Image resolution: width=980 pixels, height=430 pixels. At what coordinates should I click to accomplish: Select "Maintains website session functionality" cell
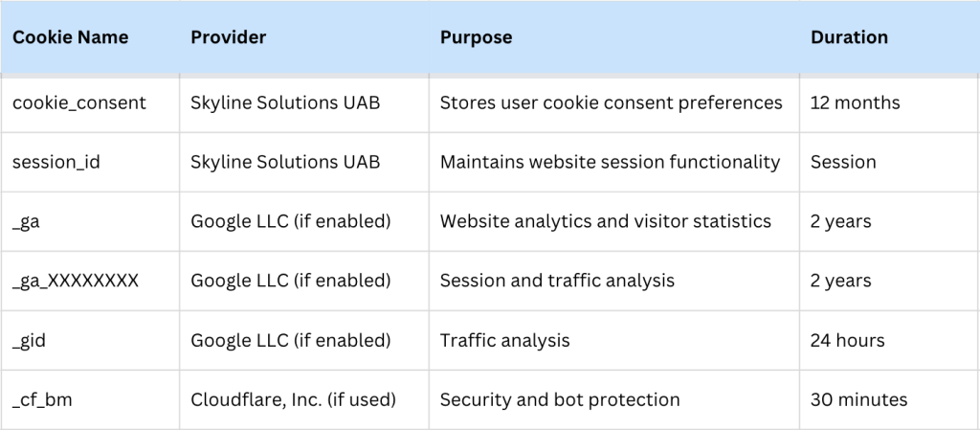(x=610, y=162)
